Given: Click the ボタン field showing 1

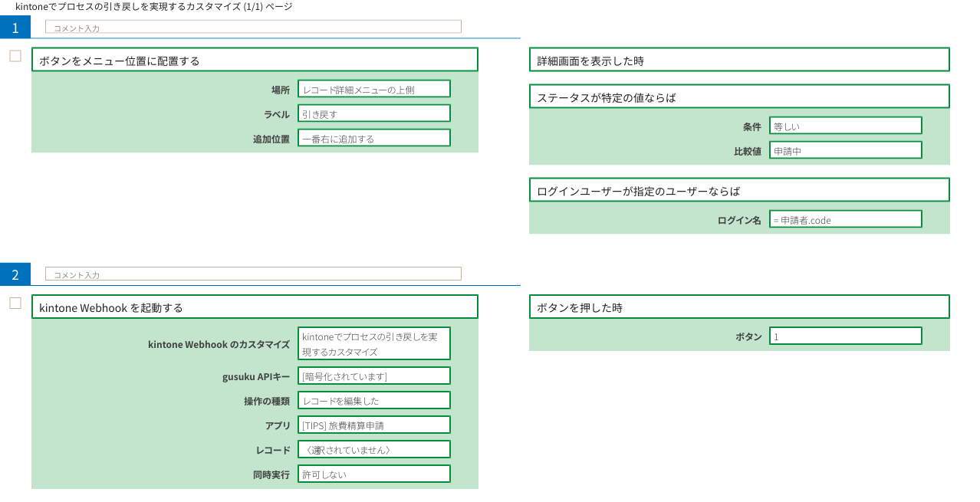Looking at the screenshot, I should (846, 336).
